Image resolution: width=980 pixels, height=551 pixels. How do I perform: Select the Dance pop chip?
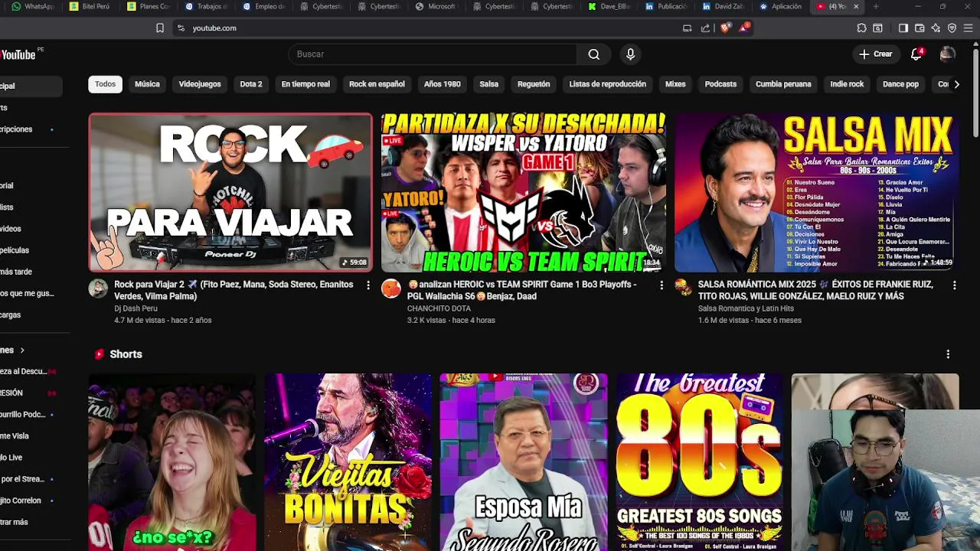(900, 84)
